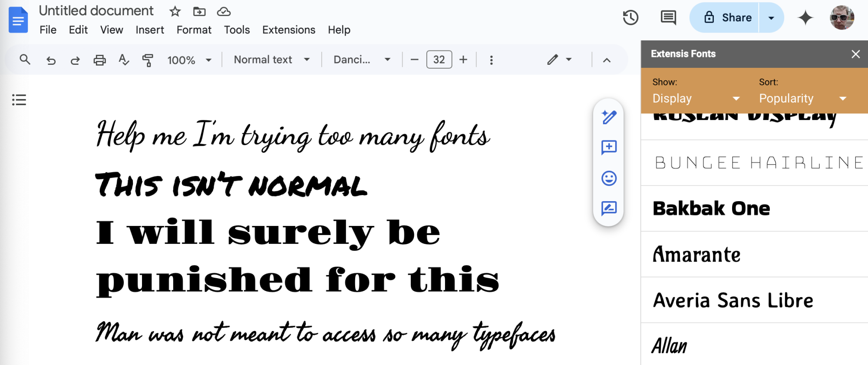The height and width of the screenshot is (365, 868).
Task: Star the Untitled document
Action: (175, 11)
